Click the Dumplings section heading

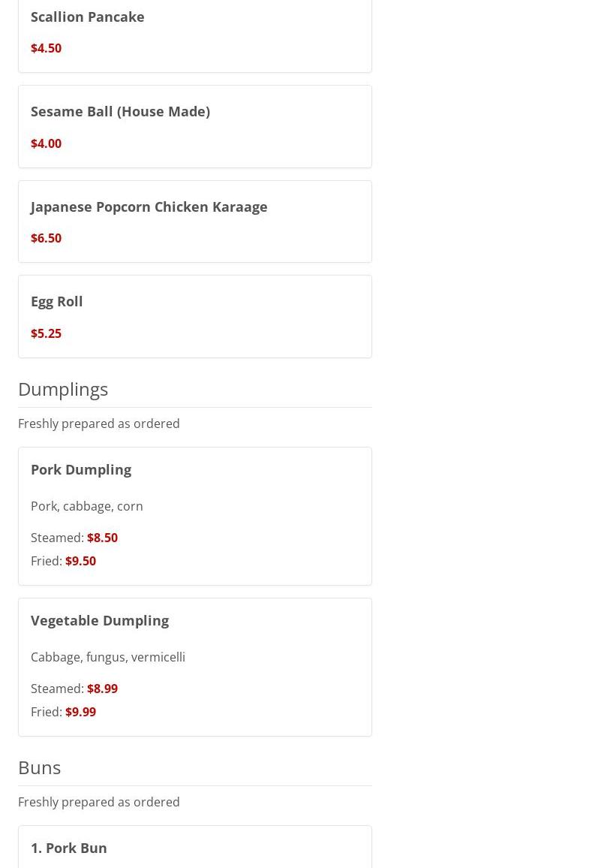(63, 389)
